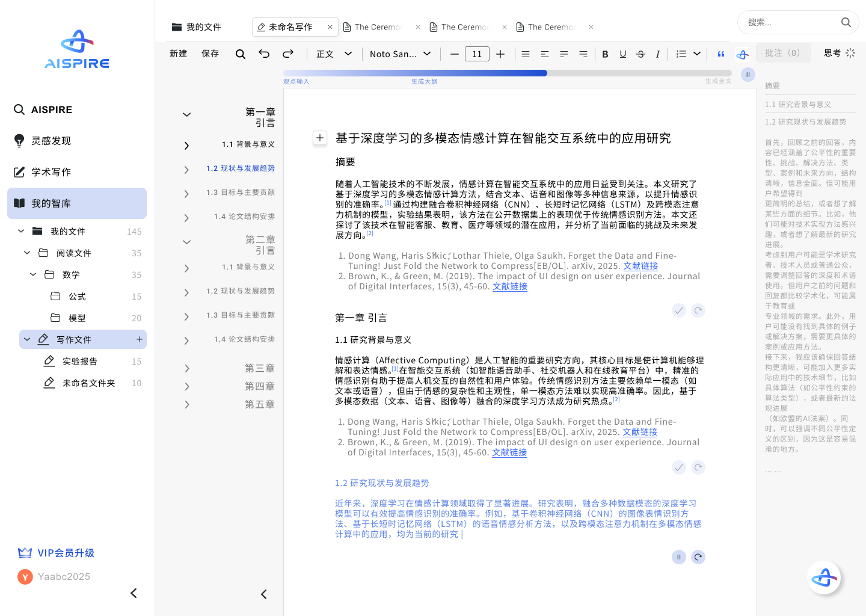Select the search tool in the editor toolbar
The height and width of the screenshot is (616, 866).
coord(241,54)
